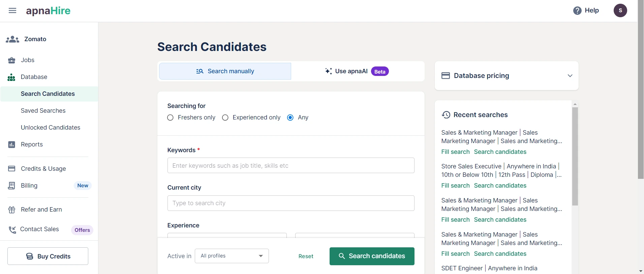Open the user profile avatar

click(x=620, y=10)
